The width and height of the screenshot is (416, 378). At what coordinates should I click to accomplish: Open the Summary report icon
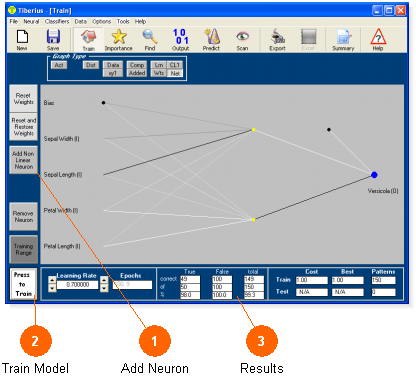[343, 36]
